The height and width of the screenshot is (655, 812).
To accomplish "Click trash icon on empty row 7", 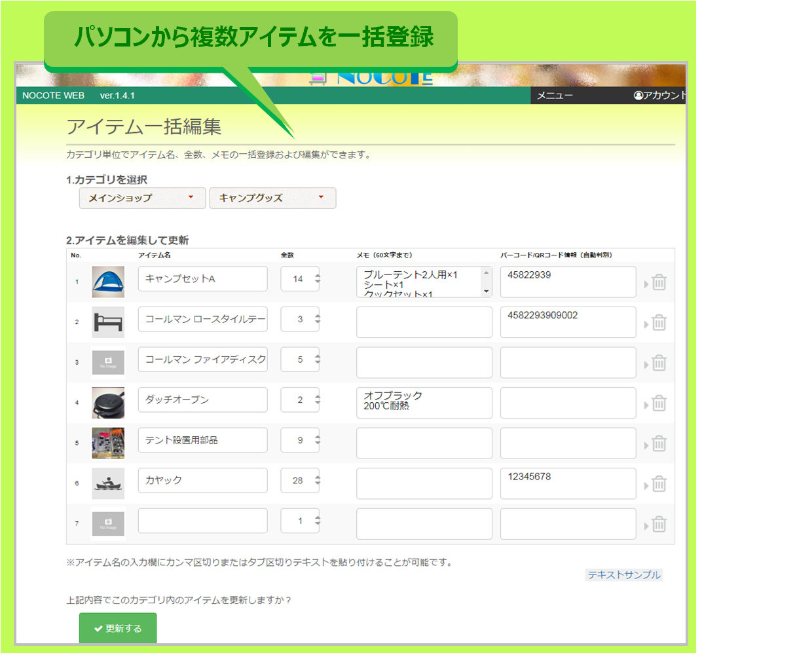I will click(659, 525).
